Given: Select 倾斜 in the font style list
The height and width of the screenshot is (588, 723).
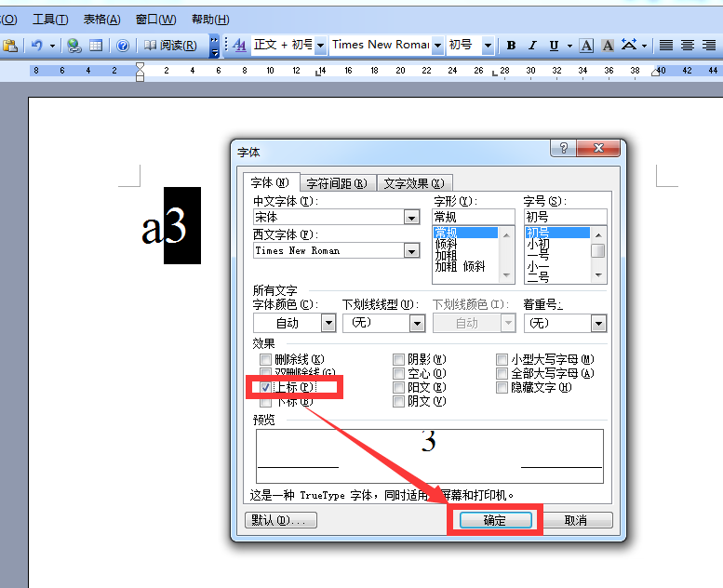Looking at the screenshot, I should (447, 244).
